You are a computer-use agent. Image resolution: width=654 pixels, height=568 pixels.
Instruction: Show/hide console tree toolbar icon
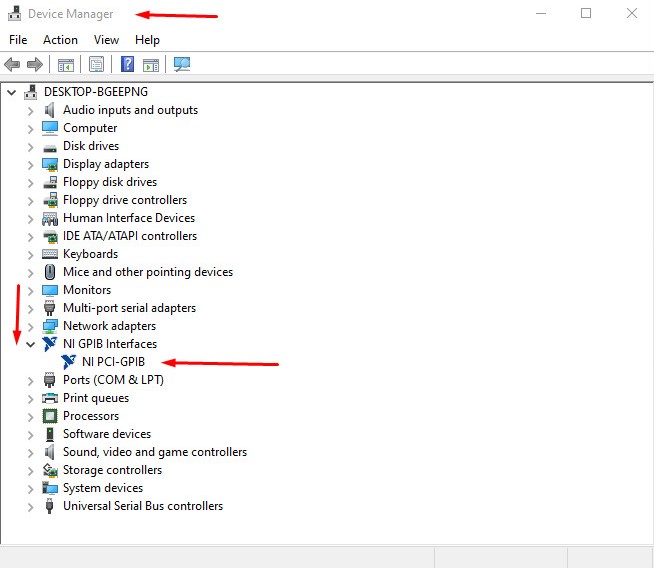click(66, 65)
